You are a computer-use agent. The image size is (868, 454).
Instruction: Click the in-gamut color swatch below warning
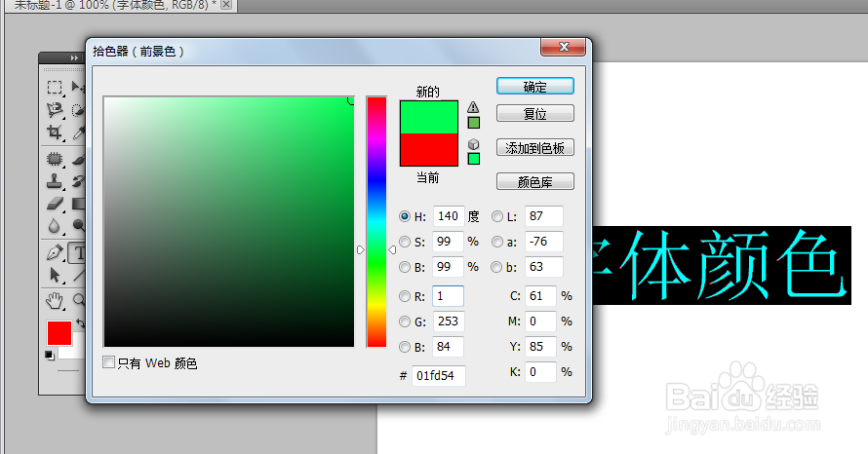tap(474, 122)
